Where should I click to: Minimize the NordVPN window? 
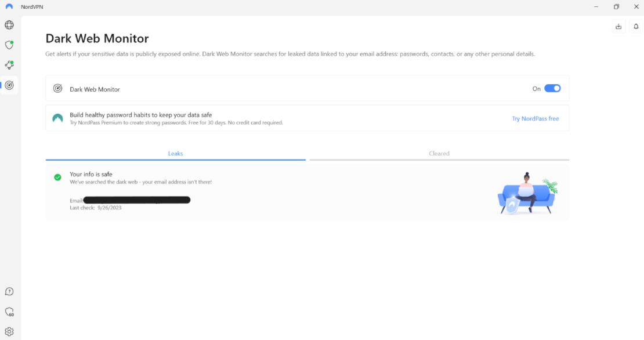596,7
